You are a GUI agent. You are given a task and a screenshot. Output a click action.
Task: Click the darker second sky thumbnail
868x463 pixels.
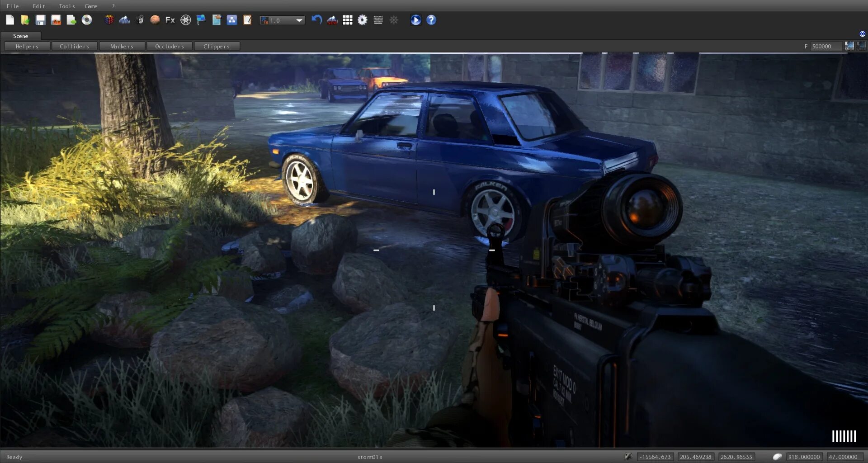point(861,46)
